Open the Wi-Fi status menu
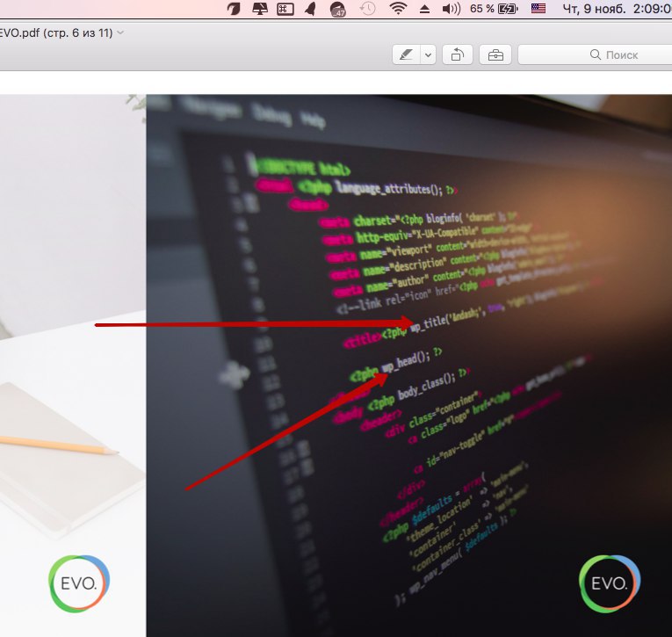The height and width of the screenshot is (637, 672). coord(398,9)
